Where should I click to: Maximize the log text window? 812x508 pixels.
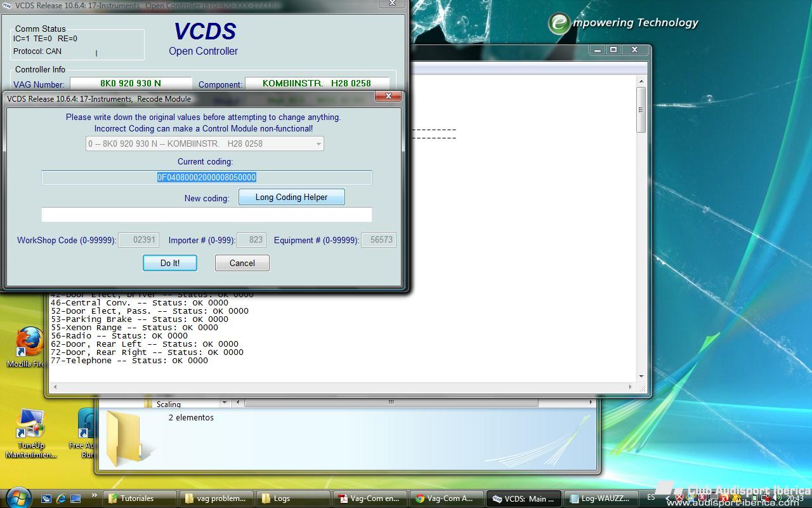coord(613,50)
